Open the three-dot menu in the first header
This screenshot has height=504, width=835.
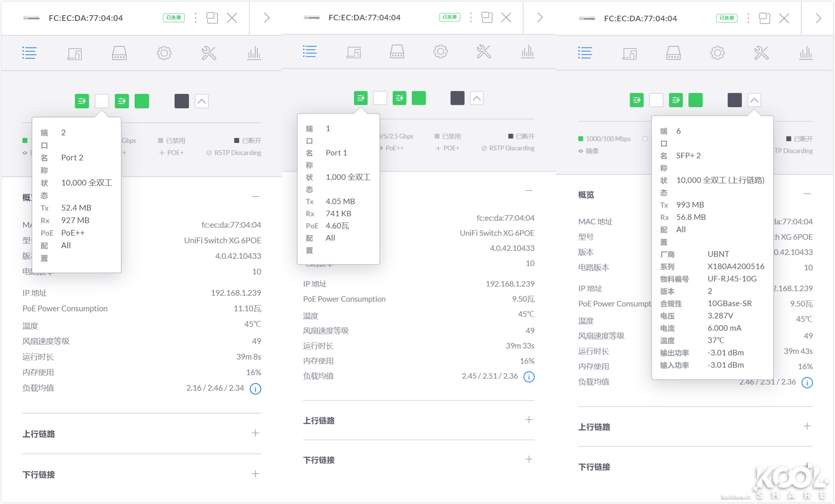[195, 17]
